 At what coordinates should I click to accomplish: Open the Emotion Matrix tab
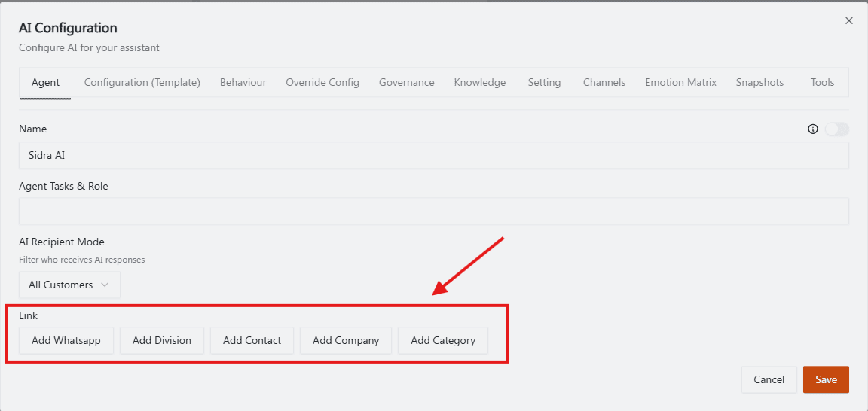681,82
